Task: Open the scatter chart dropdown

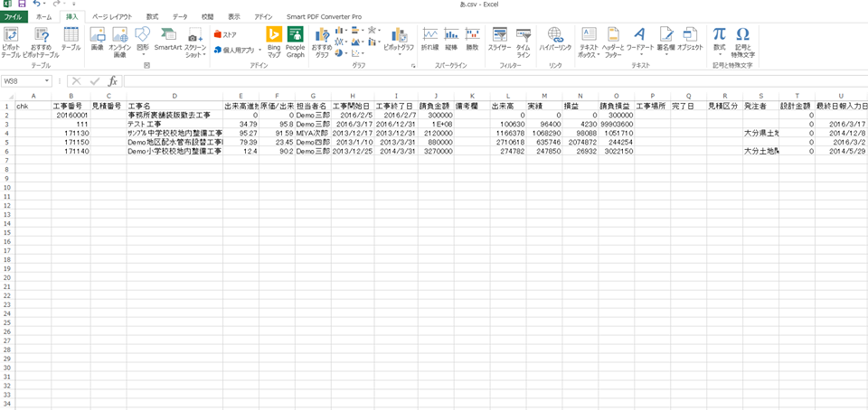Action: [x=357, y=53]
